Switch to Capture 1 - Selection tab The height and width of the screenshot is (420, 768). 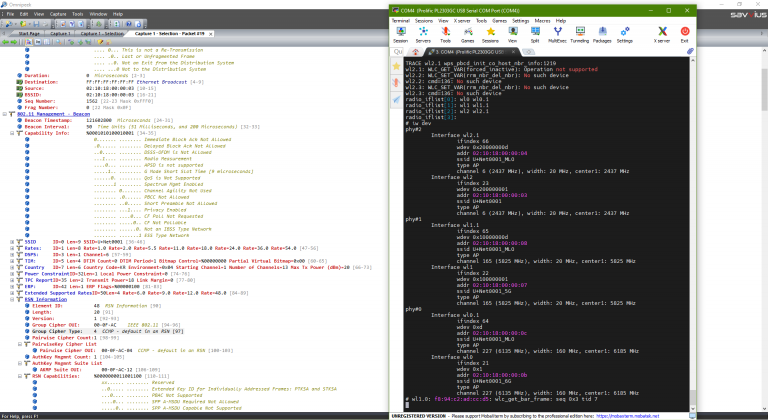click(x=101, y=34)
